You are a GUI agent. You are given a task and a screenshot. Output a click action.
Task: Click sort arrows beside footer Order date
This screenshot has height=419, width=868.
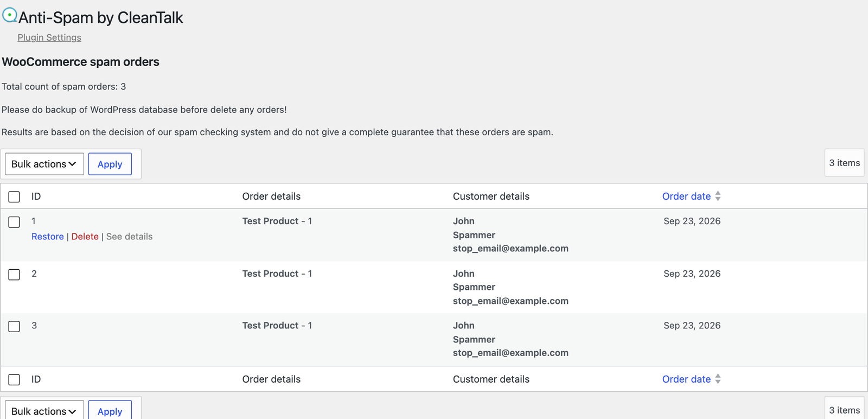[718, 379]
